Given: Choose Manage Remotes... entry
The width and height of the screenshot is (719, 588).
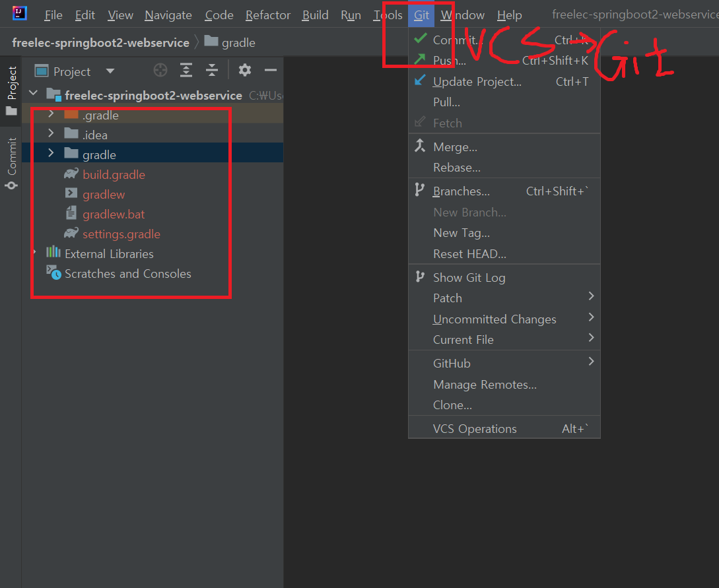Looking at the screenshot, I should [x=504, y=385].
